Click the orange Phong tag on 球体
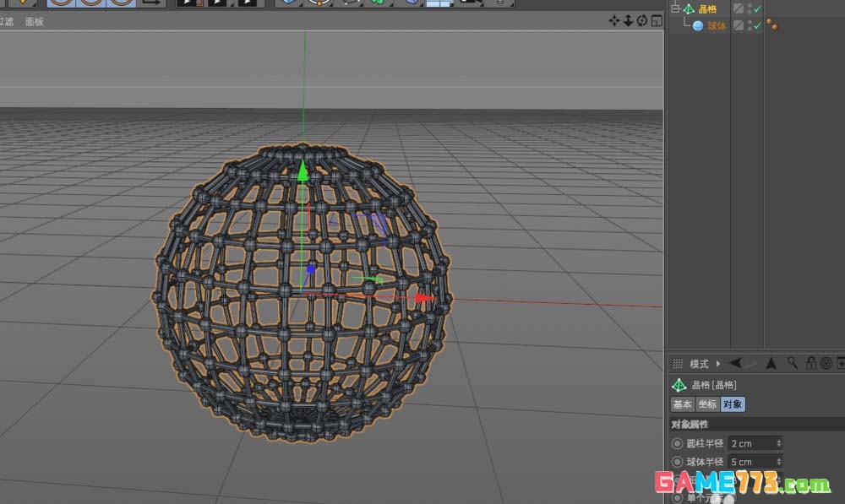 pyautogui.click(x=772, y=25)
